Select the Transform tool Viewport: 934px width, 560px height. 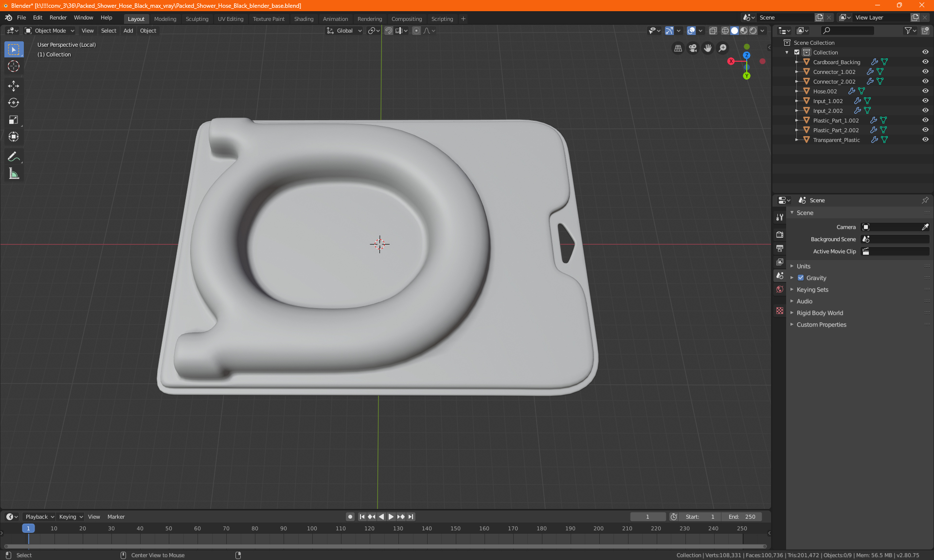click(x=14, y=137)
